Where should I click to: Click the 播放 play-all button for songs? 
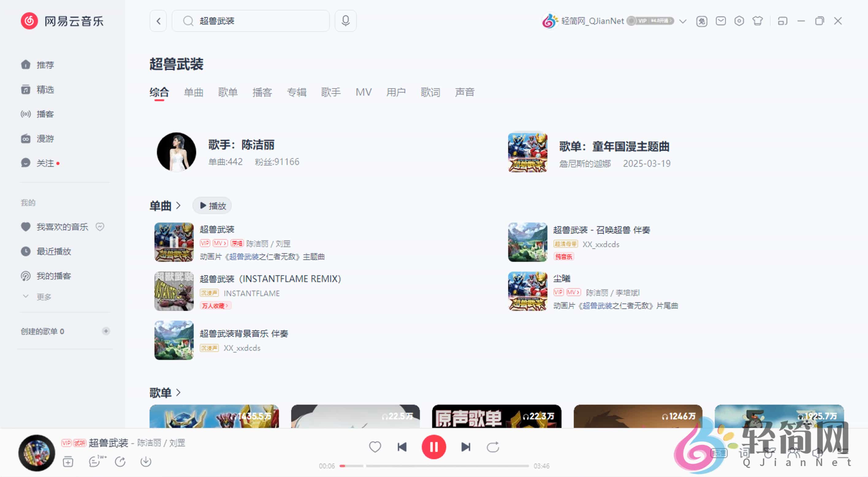pos(211,205)
